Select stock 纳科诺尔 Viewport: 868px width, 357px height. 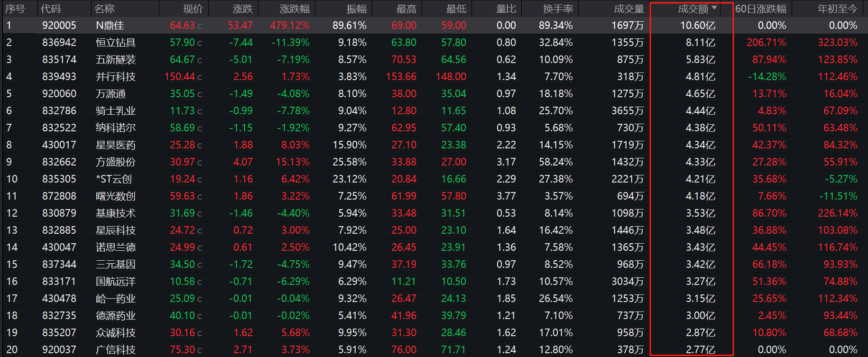pos(116,128)
